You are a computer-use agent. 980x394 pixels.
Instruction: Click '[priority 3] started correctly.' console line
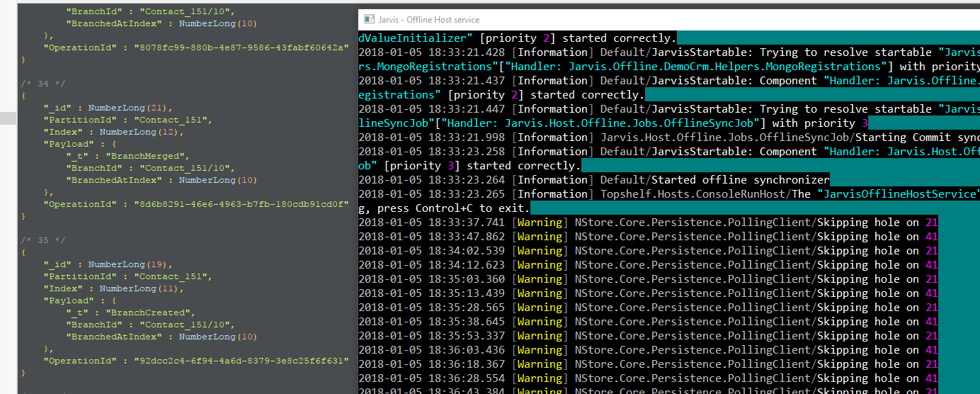pos(469,166)
